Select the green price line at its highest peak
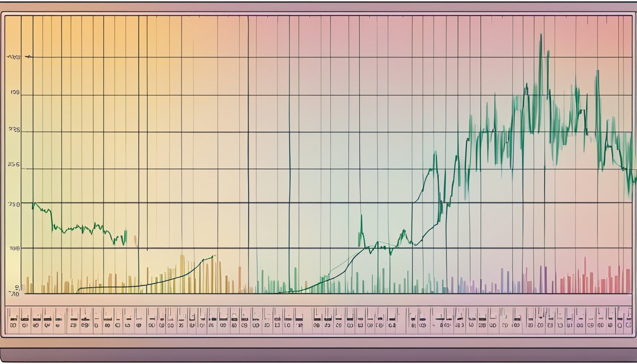This screenshot has height=364, width=637. [x=541, y=36]
